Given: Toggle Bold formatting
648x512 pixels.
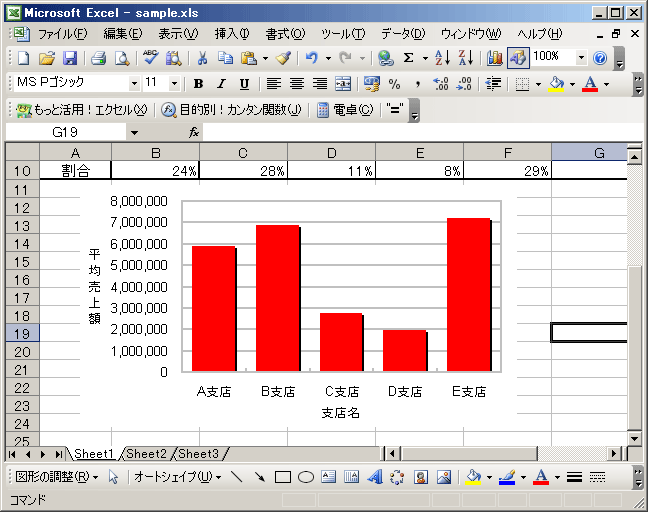Looking at the screenshot, I should [x=198, y=84].
